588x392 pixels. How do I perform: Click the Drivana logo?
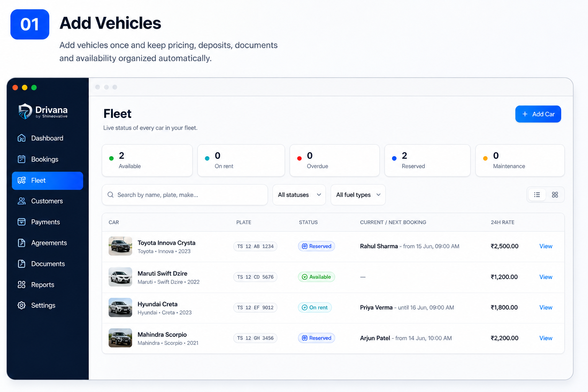[x=43, y=111]
